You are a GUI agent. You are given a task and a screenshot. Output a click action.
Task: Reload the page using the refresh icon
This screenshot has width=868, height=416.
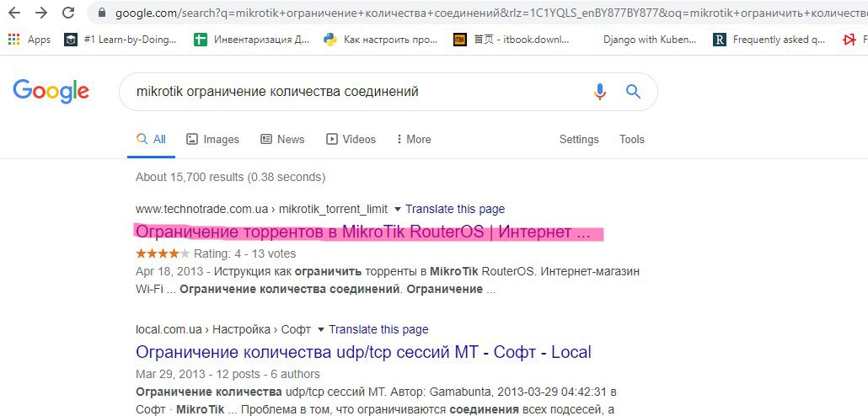point(67,12)
